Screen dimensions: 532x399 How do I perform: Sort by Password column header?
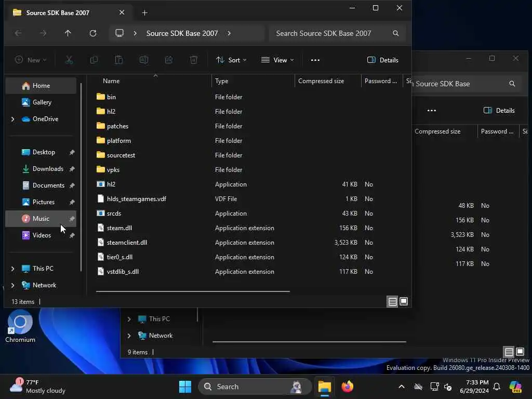click(381, 81)
